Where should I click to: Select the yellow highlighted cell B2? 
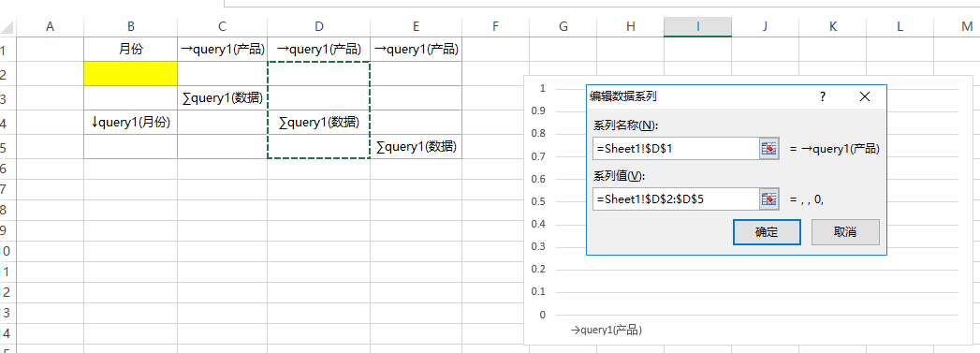[x=131, y=74]
